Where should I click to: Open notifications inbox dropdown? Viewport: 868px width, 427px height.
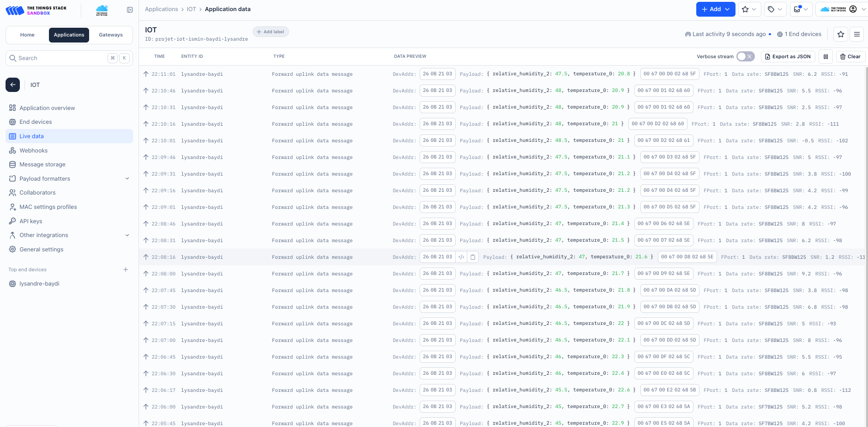pyautogui.click(x=801, y=9)
